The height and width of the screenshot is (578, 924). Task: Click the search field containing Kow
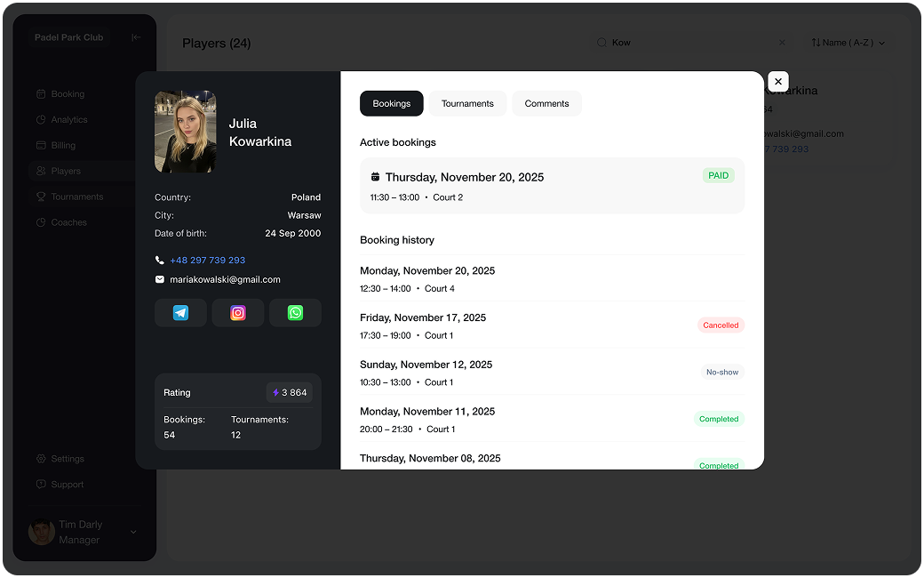[x=684, y=43]
